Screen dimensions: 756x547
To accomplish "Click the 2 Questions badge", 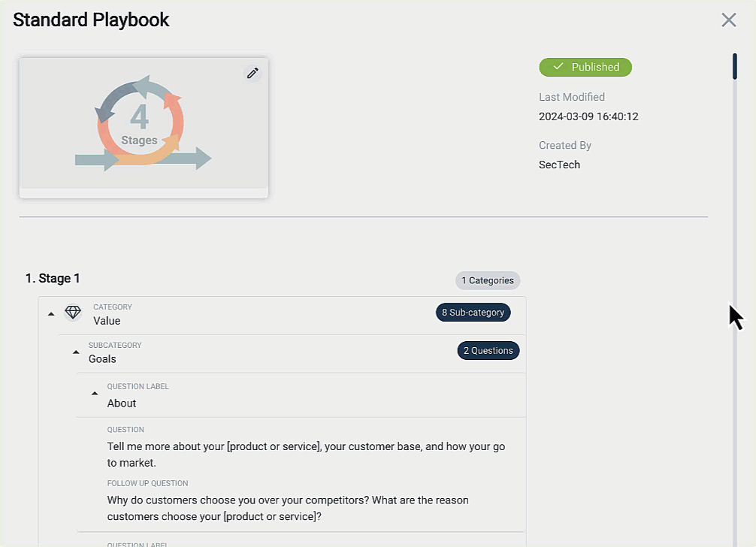I will point(488,351).
